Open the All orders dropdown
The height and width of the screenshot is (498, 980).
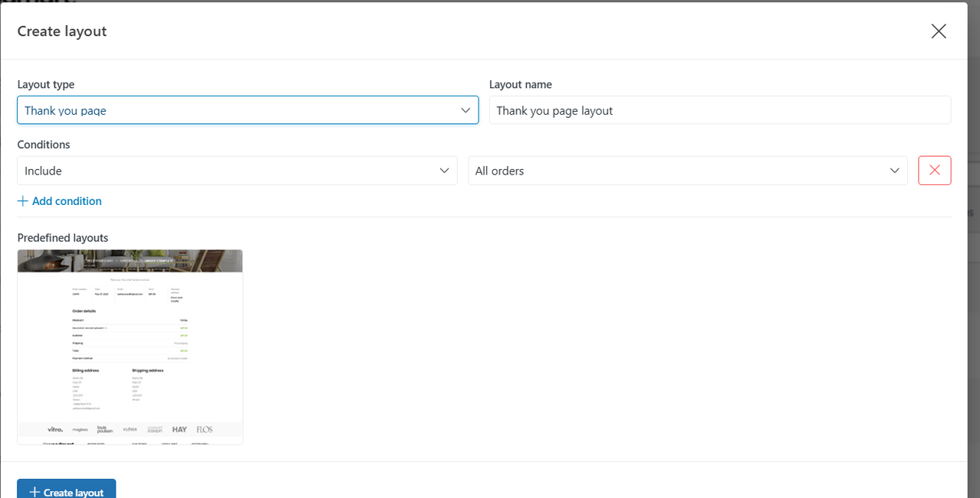point(688,171)
